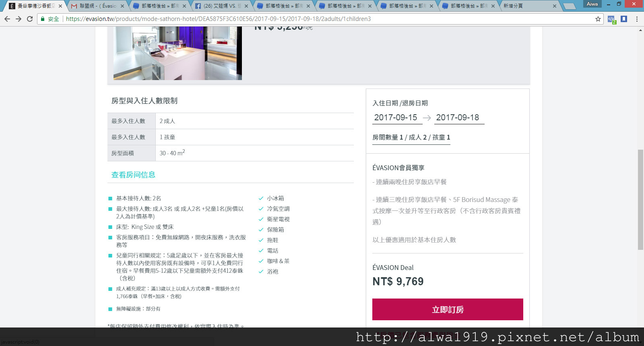Switch to the first 部落格後台 tab
Viewport: 644px width, 346px height.
point(159,6)
